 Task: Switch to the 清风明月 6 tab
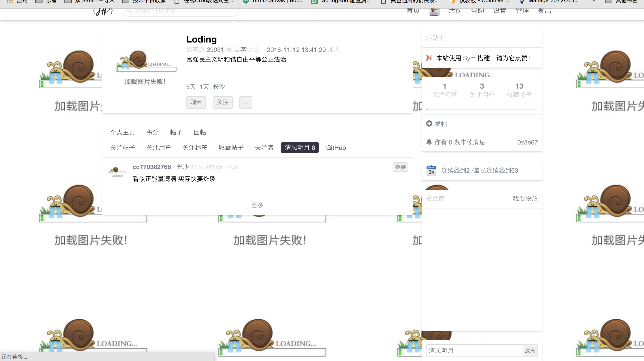(x=299, y=148)
